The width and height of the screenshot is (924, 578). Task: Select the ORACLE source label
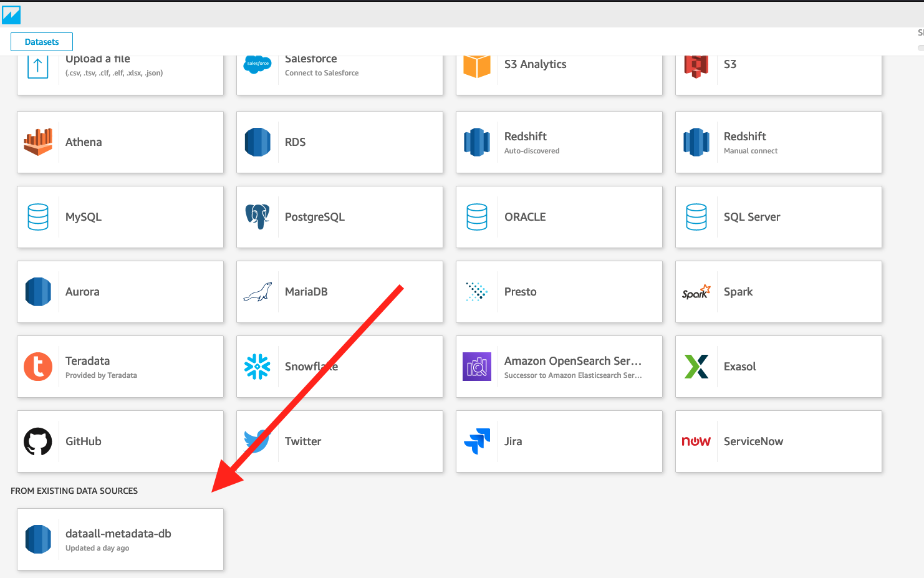click(525, 217)
